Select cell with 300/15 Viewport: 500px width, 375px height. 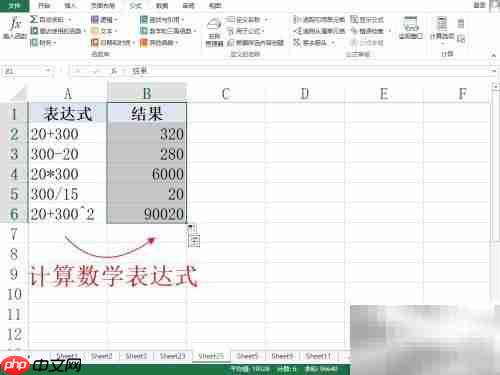click(68, 194)
